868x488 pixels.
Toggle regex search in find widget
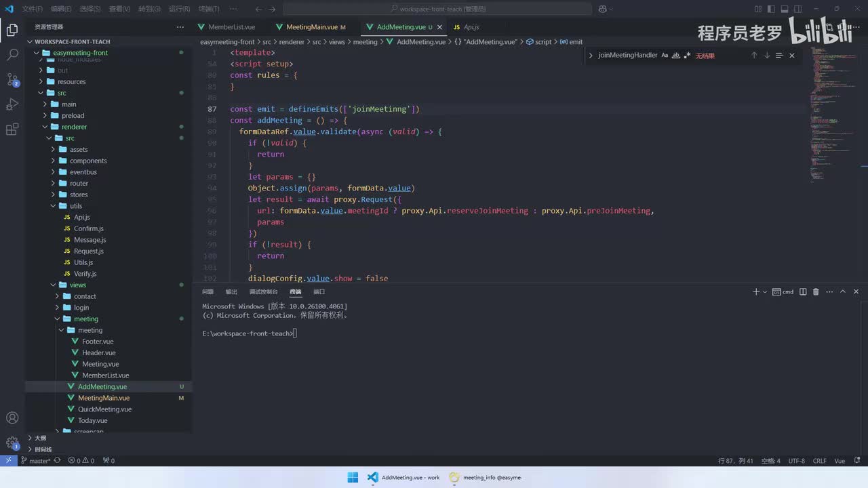[x=687, y=56]
